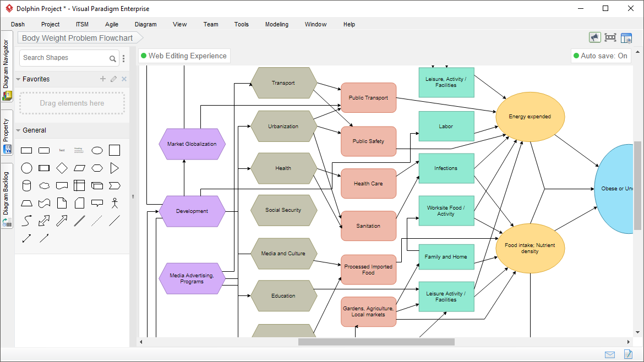
Task: Open the Dash menu
Action: 18,24
